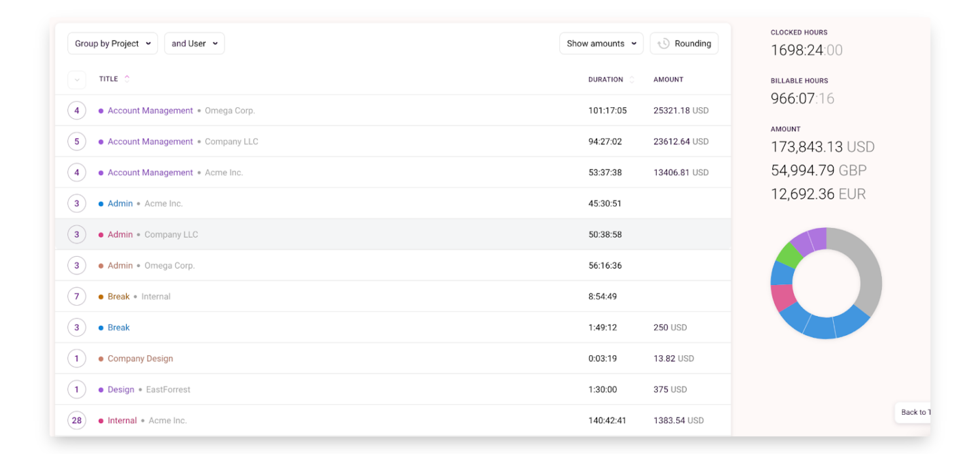Screen dimensions: 980x454
Task: Click the blue dot beside Admin for Acme Inc
Action: [100, 203]
